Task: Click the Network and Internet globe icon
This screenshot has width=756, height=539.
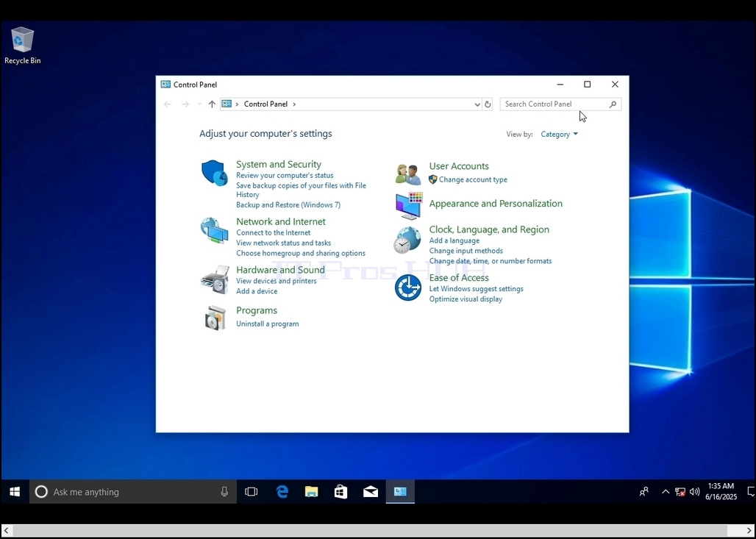Action: tap(215, 230)
